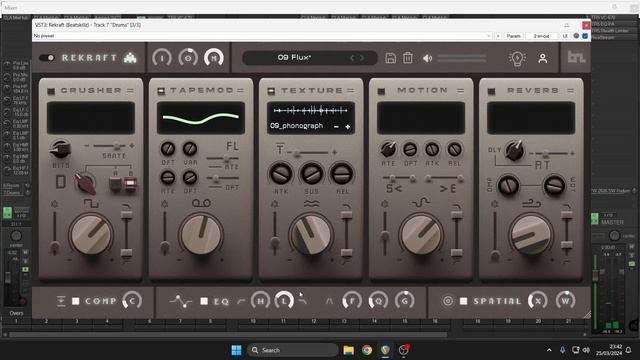Select next texture sample with plus
Screen dimensions: 640x360
pyautogui.click(x=347, y=127)
